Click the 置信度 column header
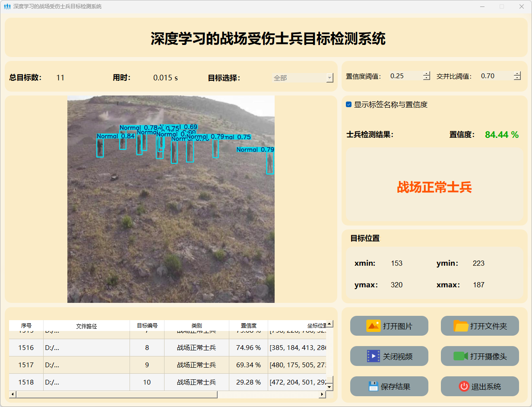The width and height of the screenshot is (532, 407). click(x=248, y=326)
